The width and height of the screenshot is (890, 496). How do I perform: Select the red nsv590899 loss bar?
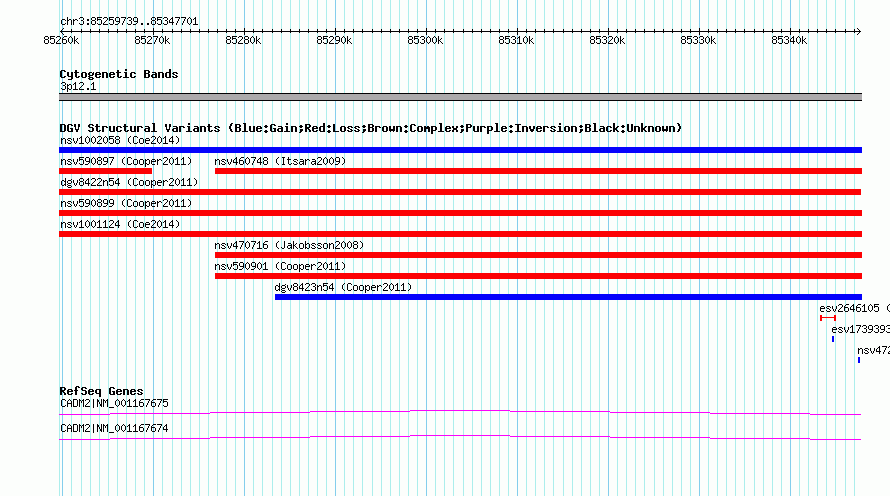460,213
